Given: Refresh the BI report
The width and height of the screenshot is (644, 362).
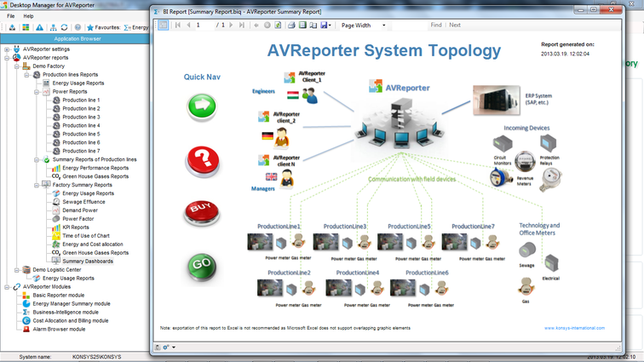Looking at the screenshot, I should pos(278,25).
